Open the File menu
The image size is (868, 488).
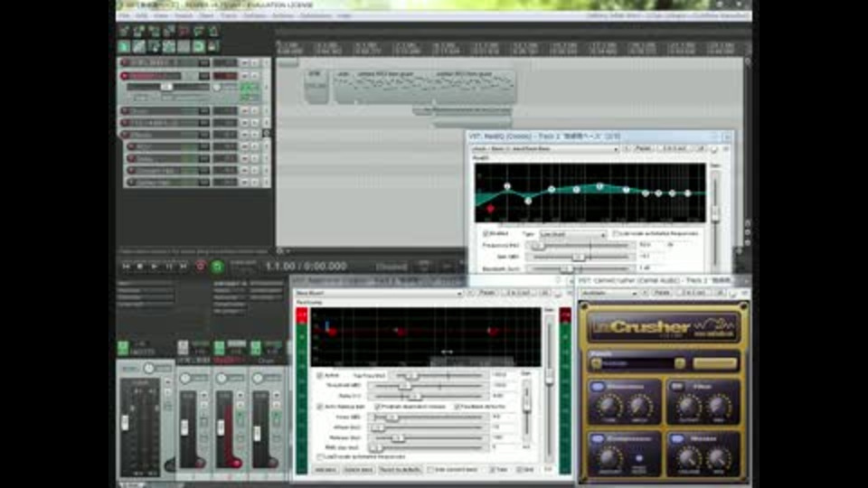pos(125,15)
